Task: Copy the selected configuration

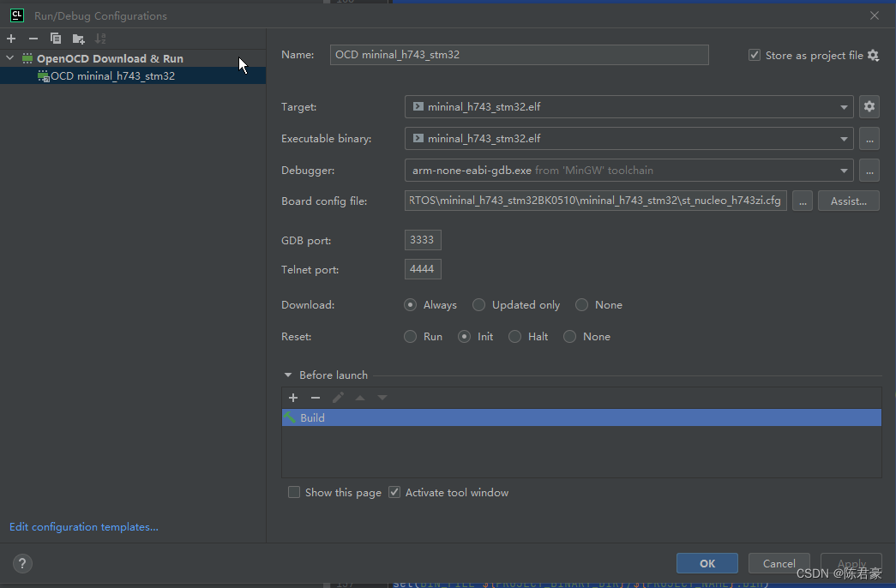Action: click(x=56, y=39)
